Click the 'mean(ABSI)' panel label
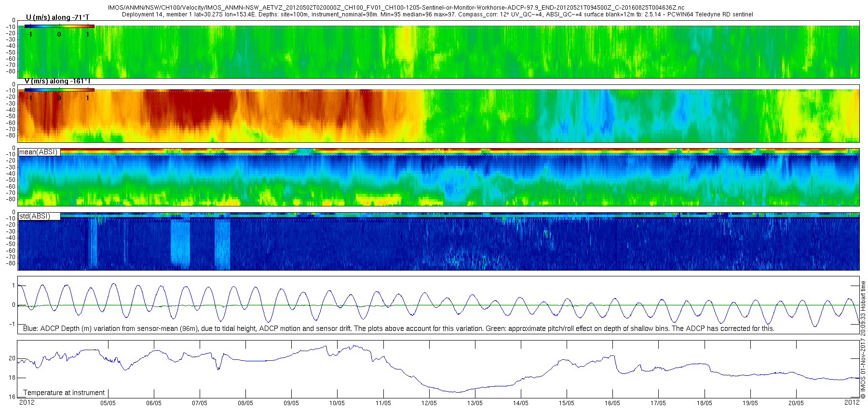The image size is (868, 410). (39, 152)
